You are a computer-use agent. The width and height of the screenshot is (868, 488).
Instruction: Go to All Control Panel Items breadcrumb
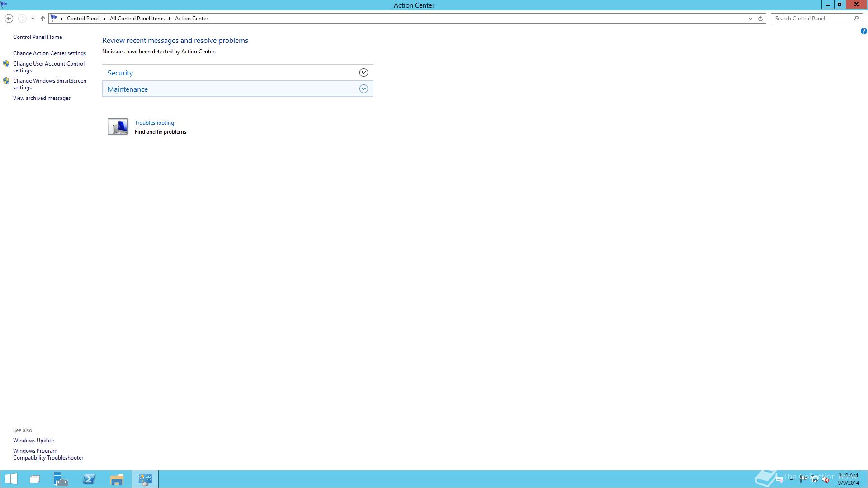click(137, 19)
